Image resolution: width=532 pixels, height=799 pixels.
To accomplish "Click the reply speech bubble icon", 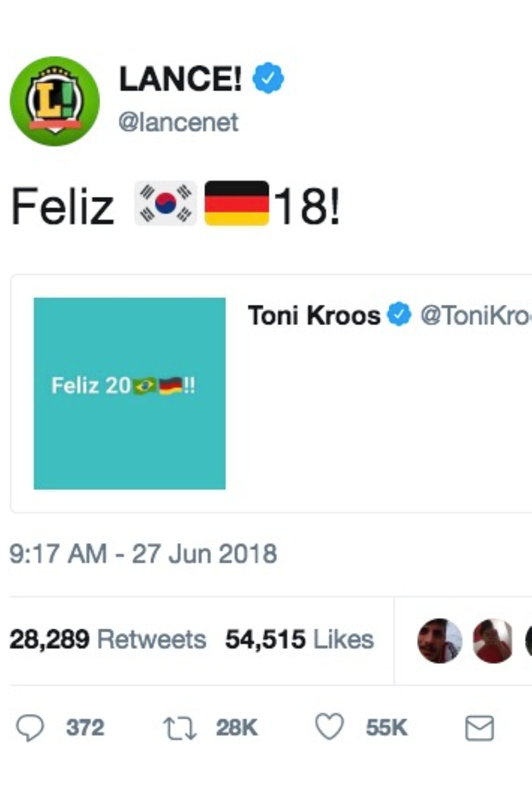I will (x=30, y=728).
